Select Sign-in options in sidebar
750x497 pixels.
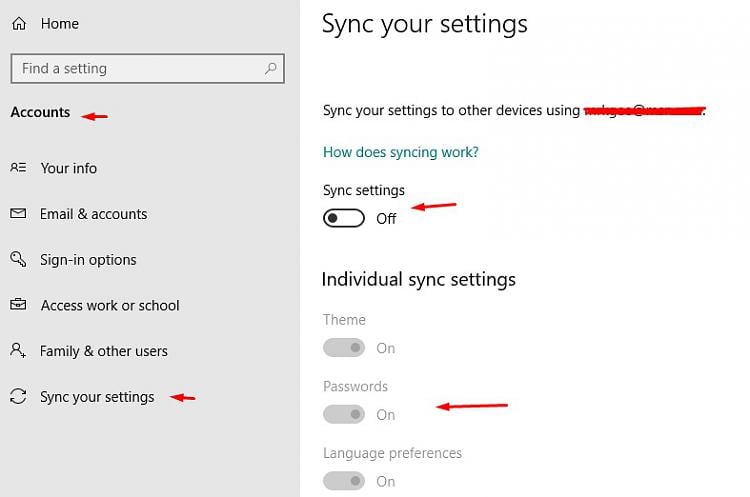pyautogui.click(x=88, y=260)
